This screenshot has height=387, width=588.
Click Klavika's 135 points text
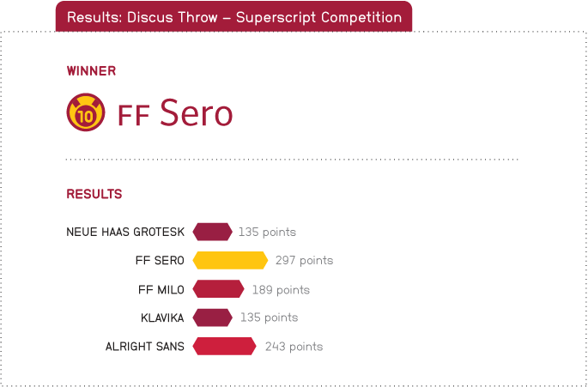(270, 318)
